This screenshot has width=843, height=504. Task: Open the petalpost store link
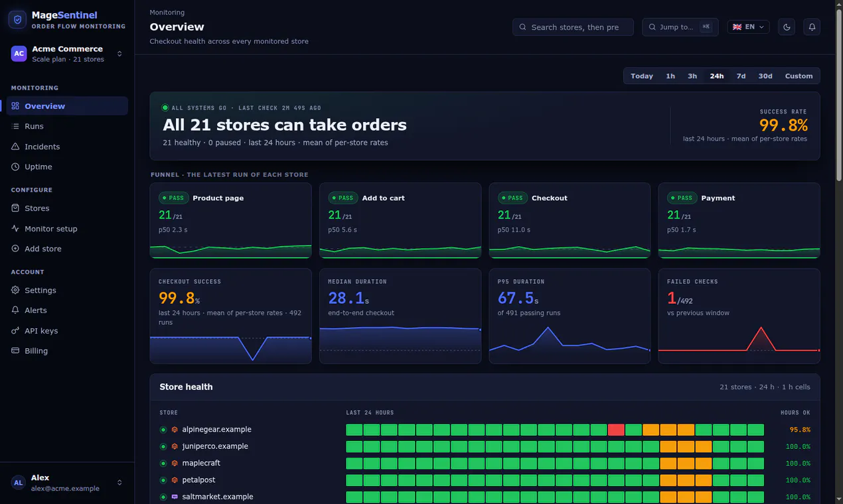tap(198, 480)
